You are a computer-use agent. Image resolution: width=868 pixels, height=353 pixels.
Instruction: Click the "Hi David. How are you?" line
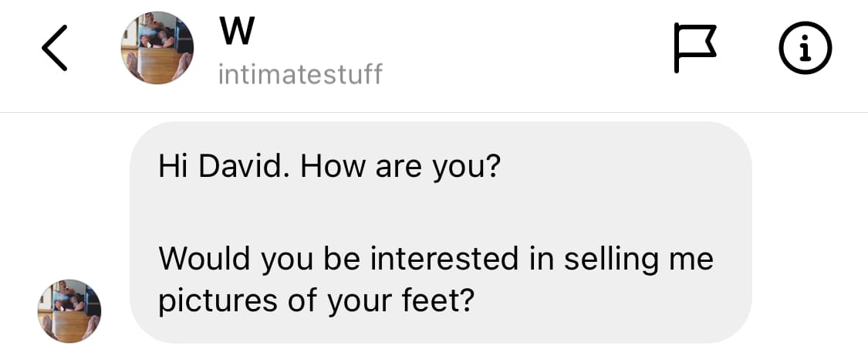tap(329, 167)
